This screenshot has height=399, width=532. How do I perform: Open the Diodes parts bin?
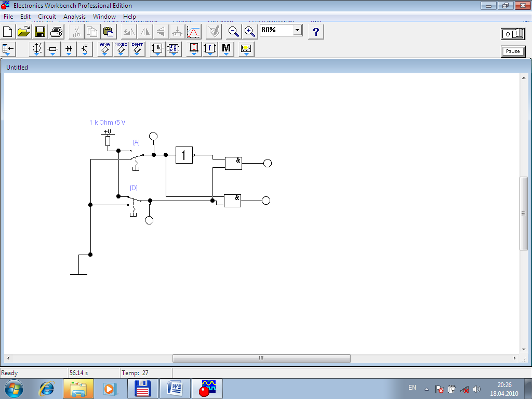[69, 49]
